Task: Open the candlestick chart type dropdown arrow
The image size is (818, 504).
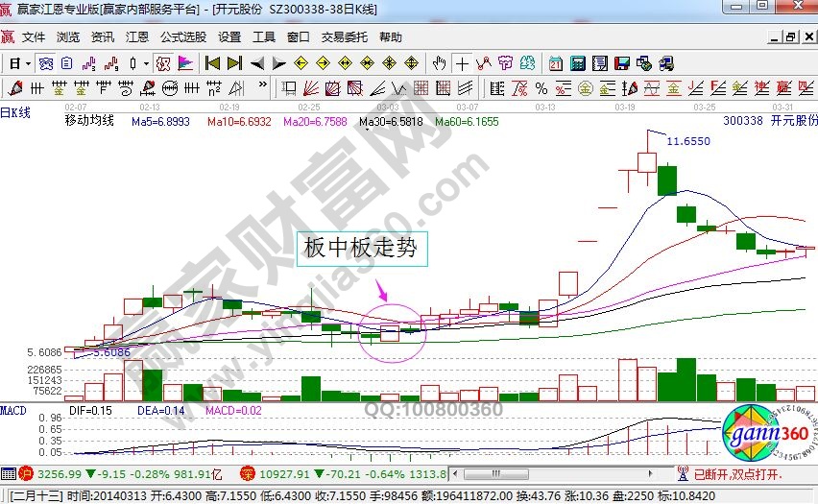Action: pyautogui.click(x=146, y=63)
